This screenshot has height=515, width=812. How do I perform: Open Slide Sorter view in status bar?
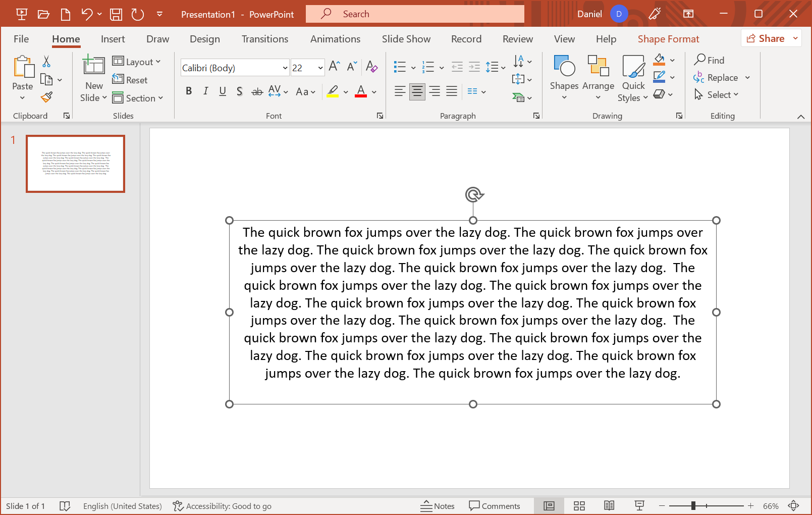579,506
